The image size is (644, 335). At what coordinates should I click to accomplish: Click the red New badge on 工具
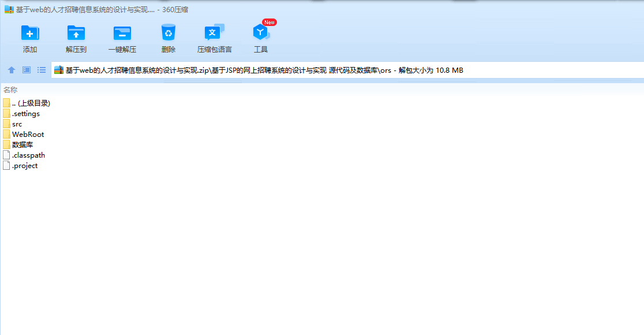tap(269, 22)
